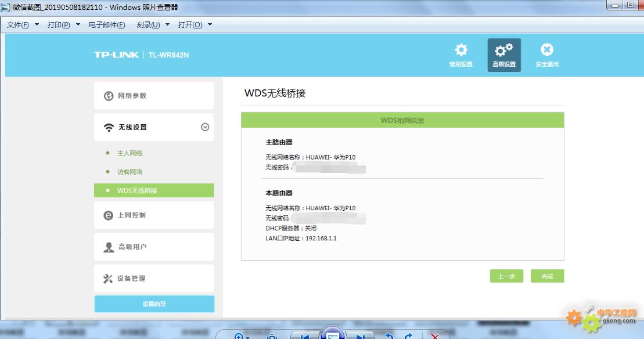Rotate the photo clockwise
The height and width of the screenshot is (339, 644).
[408, 337]
